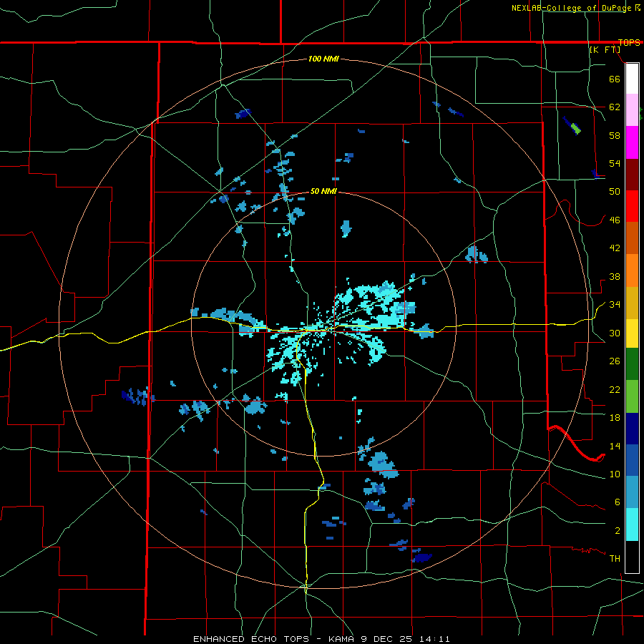
Task: Click the navy blue legend swatch
Action: pyautogui.click(x=632, y=429)
